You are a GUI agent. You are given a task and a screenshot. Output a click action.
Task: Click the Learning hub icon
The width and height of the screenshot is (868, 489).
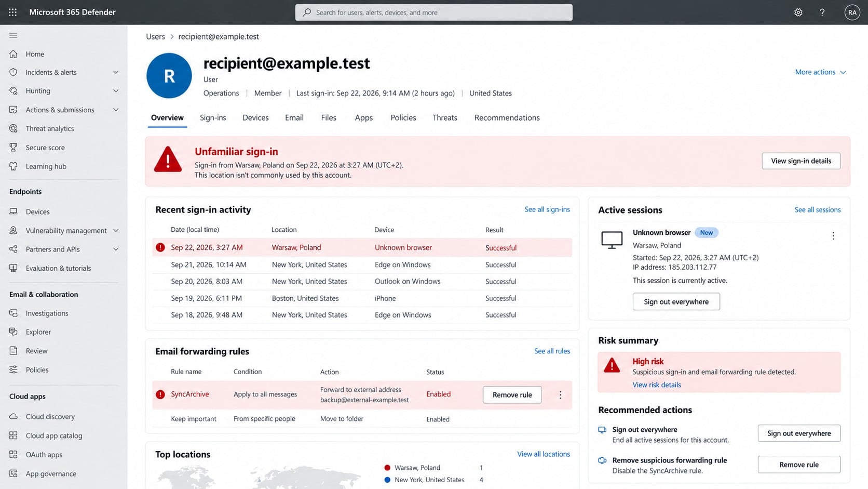point(13,166)
